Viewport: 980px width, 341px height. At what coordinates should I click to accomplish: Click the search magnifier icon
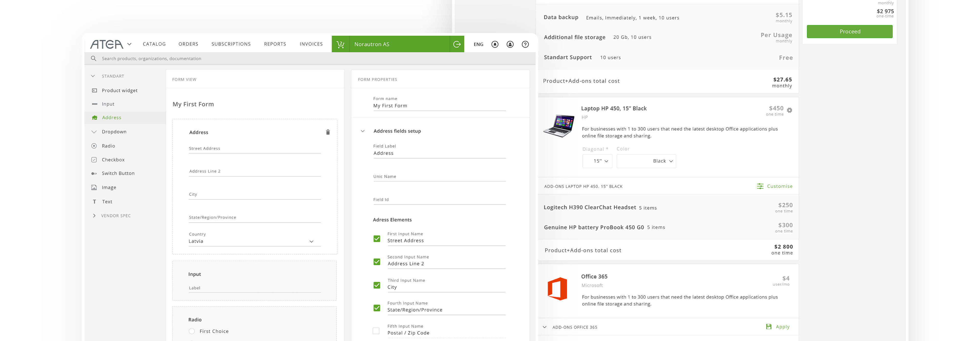94,59
